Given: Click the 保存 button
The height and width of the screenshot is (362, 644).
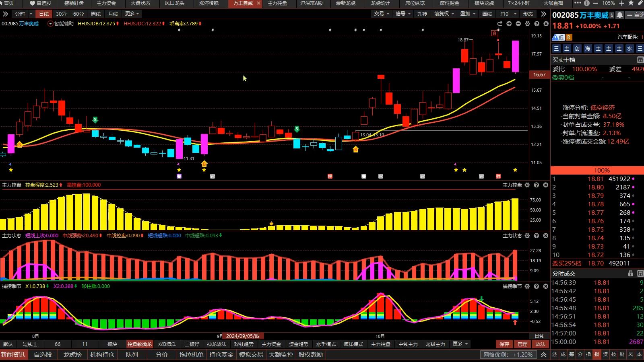Looking at the screenshot, I should 504,344.
